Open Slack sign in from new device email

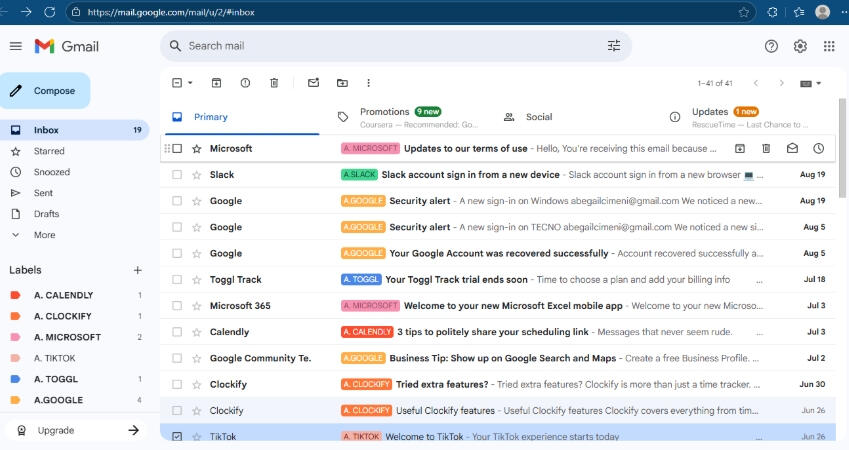tap(498, 175)
